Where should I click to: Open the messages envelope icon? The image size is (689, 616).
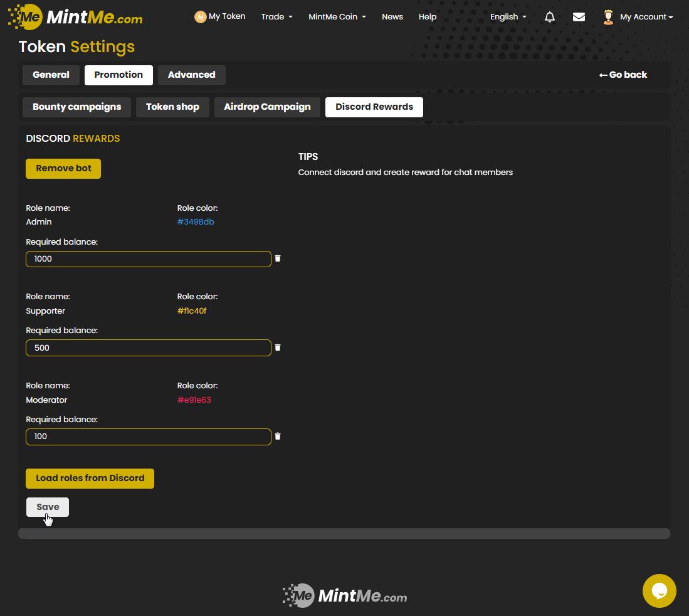click(579, 17)
